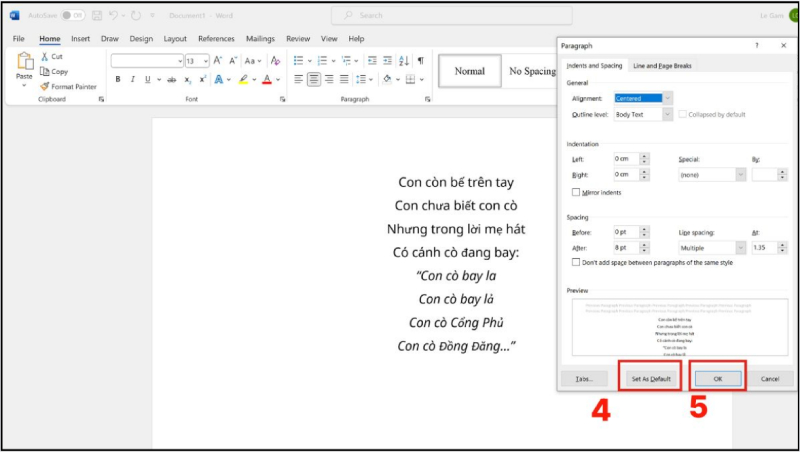
Task: Click the Paste icon in Clipboard group
Action: (24, 61)
